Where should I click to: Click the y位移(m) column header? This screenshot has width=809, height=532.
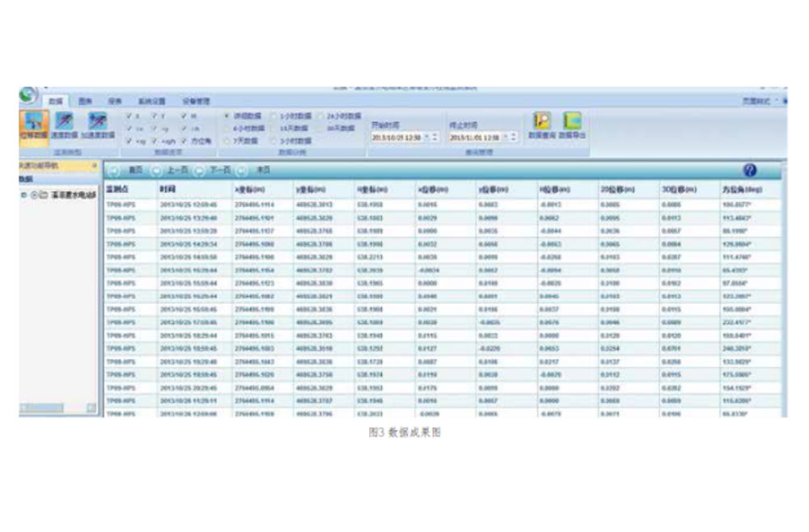click(506, 189)
